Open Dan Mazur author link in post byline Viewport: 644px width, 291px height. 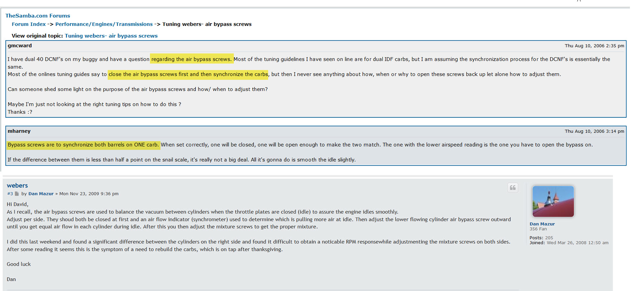tap(41, 194)
